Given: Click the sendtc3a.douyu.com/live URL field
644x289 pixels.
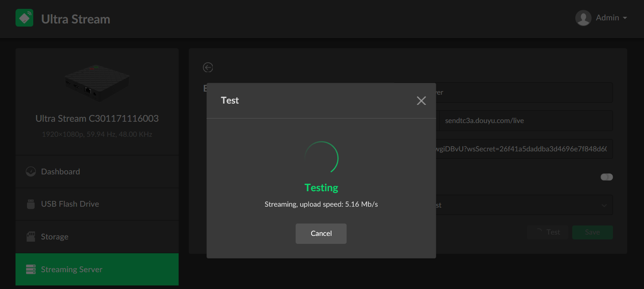Looking at the screenshot, I should (x=525, y=121).
